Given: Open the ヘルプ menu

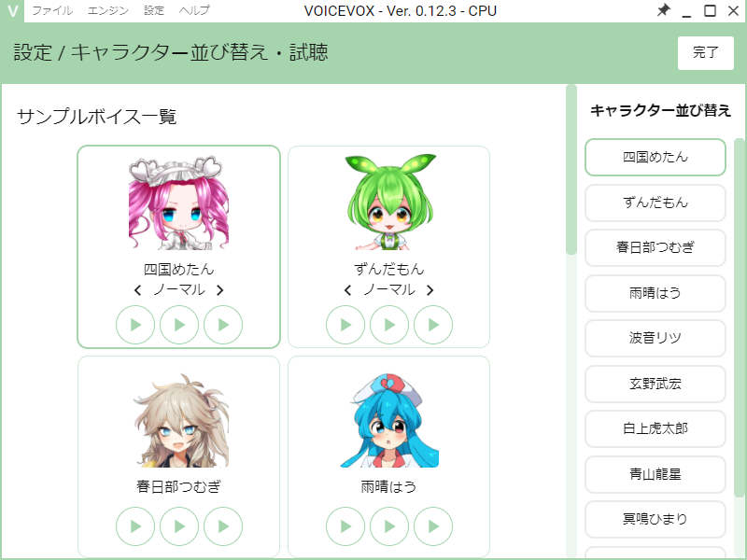Looking at the screenshot, I should (x=194, y=10).
